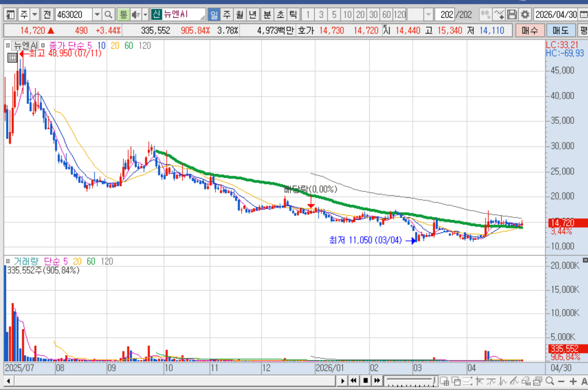Click the fast-forward double-arrow button
This screenshot has height=390, width=588.
click(x=377, y=381)
